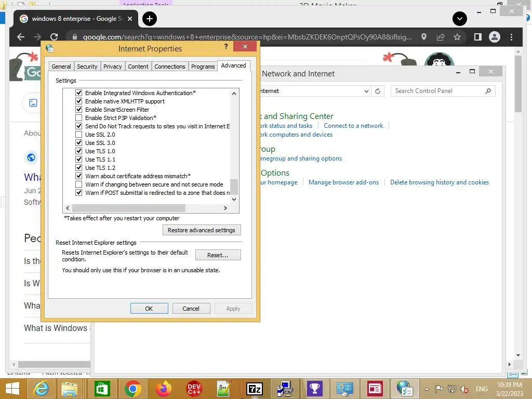Click the settings list vertical scrollbar thumb
The height and width of the screenshot is (399, 532).
(x=234, y=187)
